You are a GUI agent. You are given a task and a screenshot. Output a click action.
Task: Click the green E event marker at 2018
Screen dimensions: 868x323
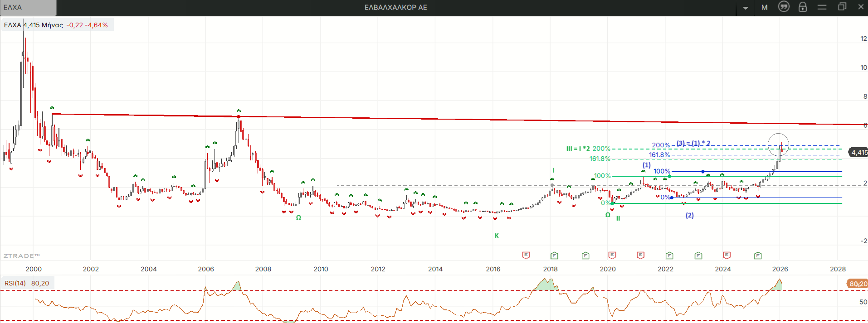554,256
